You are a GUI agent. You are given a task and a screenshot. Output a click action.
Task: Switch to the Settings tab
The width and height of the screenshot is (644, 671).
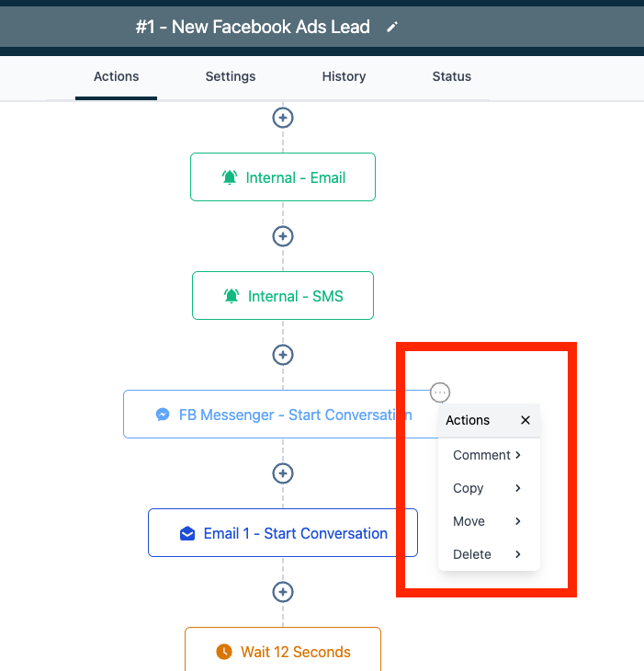231,76
